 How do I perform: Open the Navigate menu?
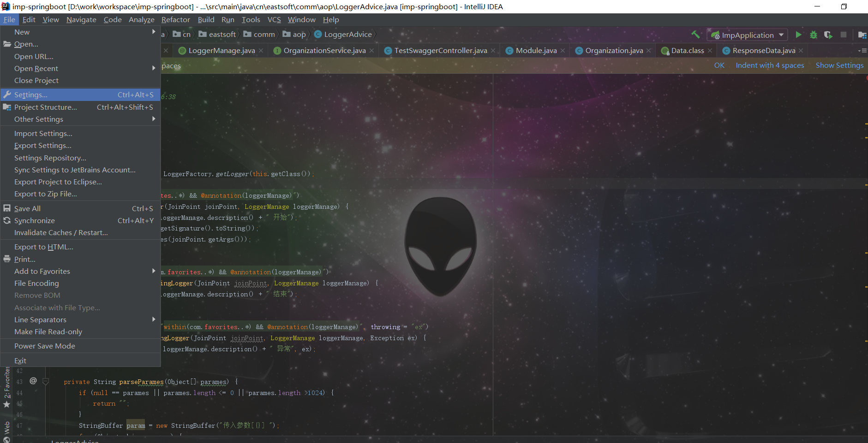point(81,20)
